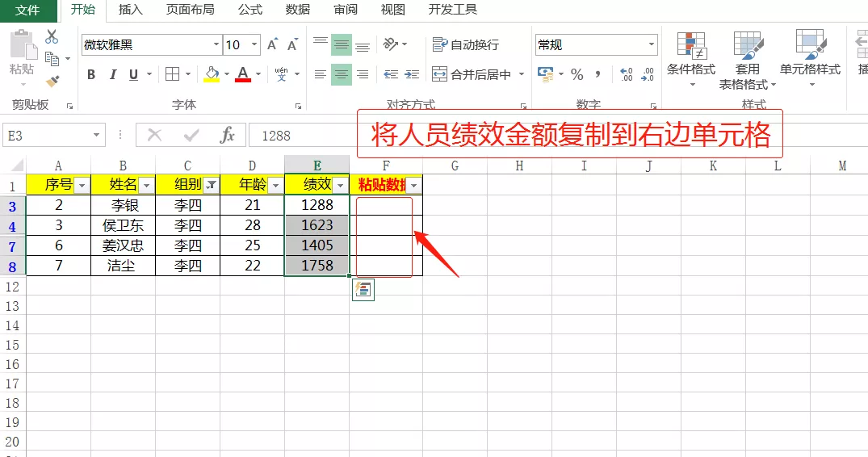Select the cell containing 侯卫东
This screenshot has width=868, height=457.
tap(123, 225)
